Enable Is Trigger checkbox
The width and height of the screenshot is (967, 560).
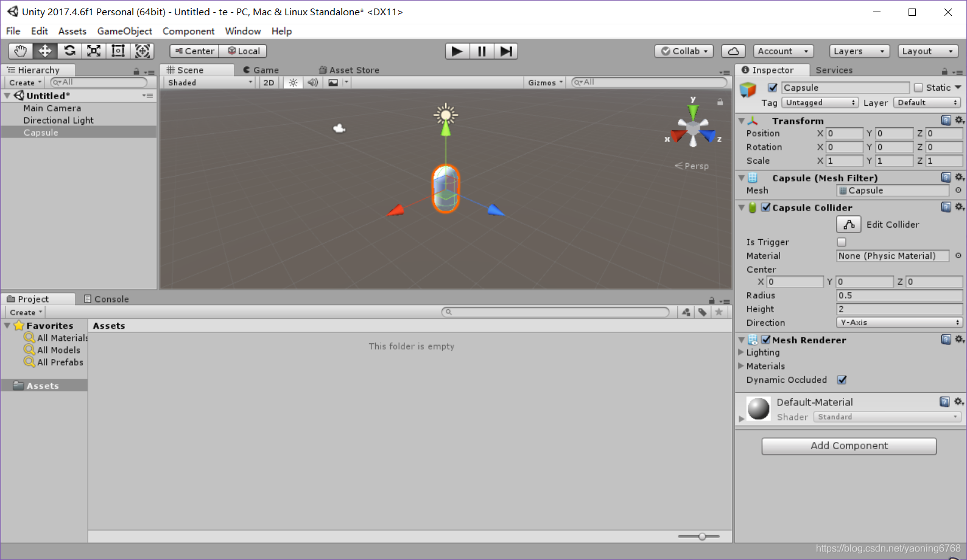[x=842, y=242]
